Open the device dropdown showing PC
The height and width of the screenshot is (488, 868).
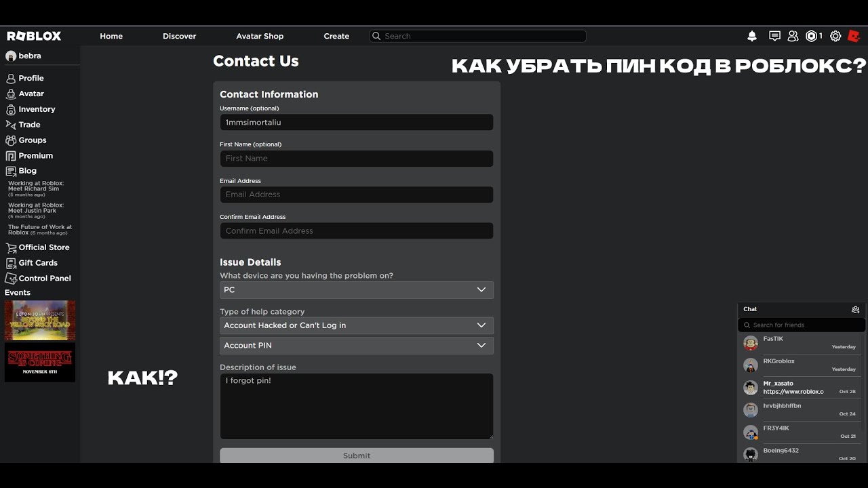(357, 290)
